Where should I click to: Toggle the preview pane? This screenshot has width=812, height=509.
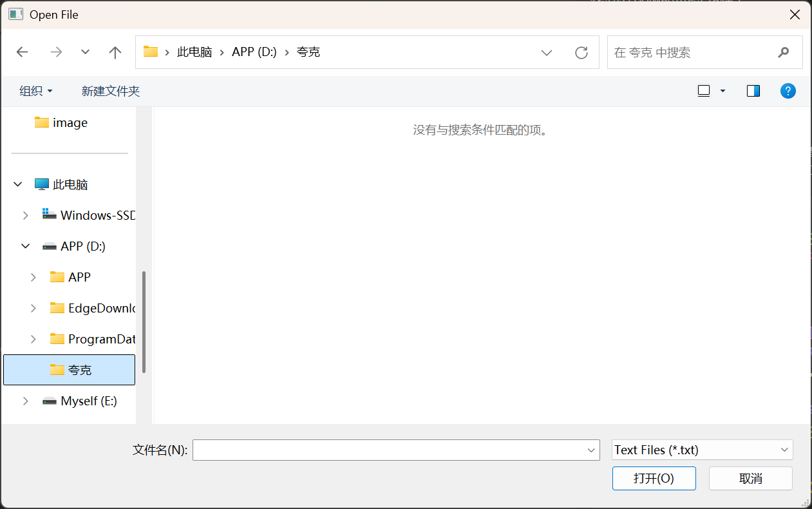(753, 91)
